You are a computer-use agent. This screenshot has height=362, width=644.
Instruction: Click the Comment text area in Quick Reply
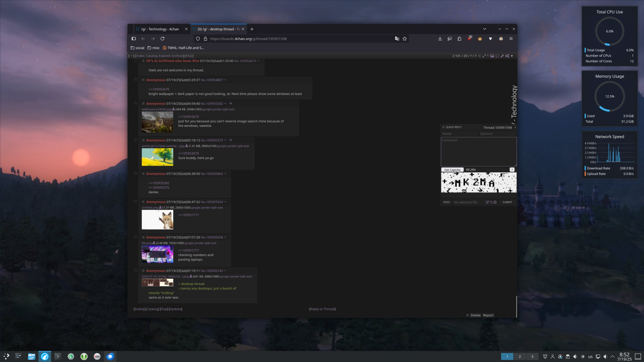479,152
